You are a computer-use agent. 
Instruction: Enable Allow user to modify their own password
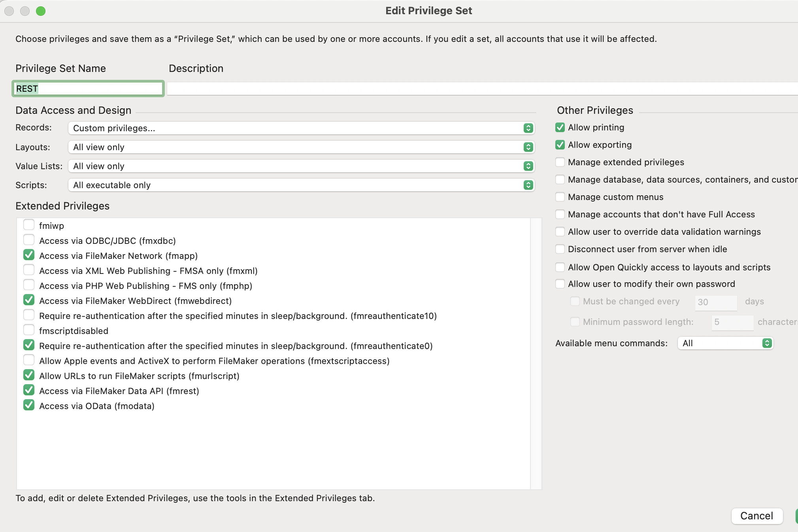[x=560, y=284]
